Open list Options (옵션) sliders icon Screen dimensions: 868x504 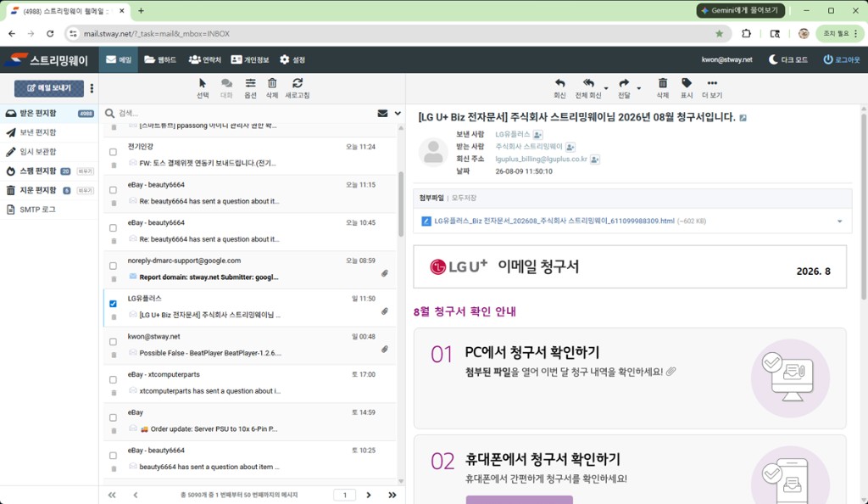coord(250,83)
